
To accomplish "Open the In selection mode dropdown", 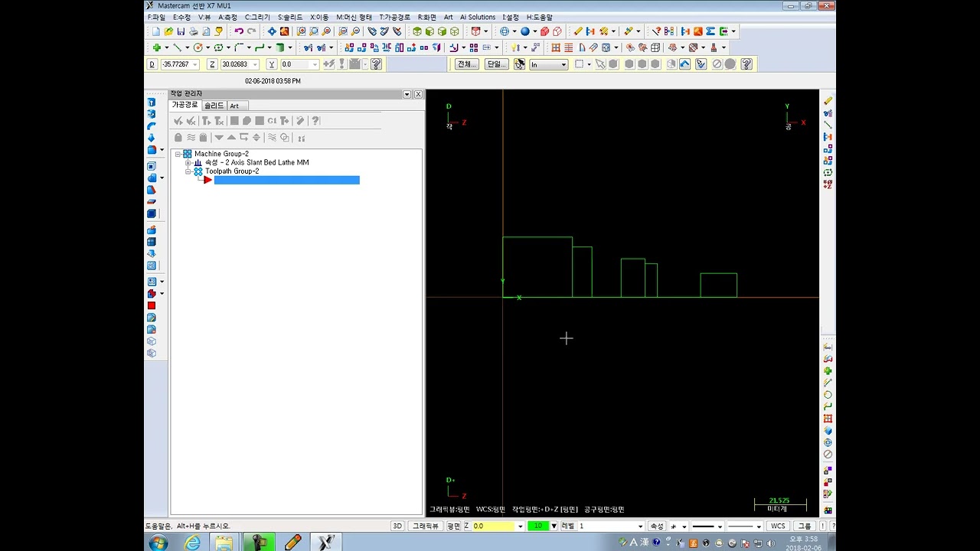I will (563, 64).
